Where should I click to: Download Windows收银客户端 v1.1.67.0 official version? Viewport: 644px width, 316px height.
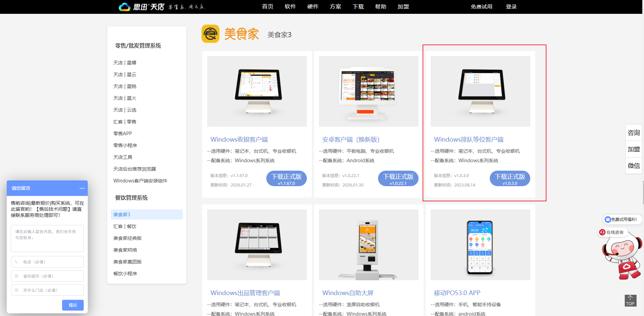(286, 178)
